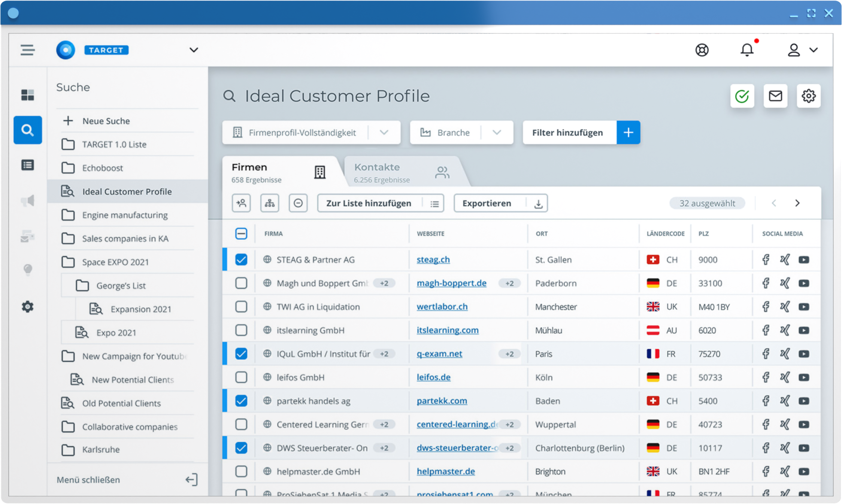Viewport: 842px width, 504px height.
Task: Toggle the select-all header checkbox
Action: point(241,233)
